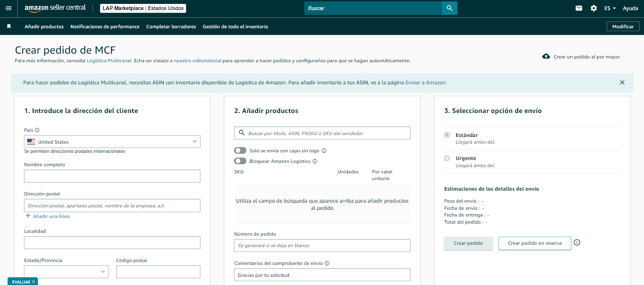Click Crear pedido en reserva button
644x285 pixels.
534,243
